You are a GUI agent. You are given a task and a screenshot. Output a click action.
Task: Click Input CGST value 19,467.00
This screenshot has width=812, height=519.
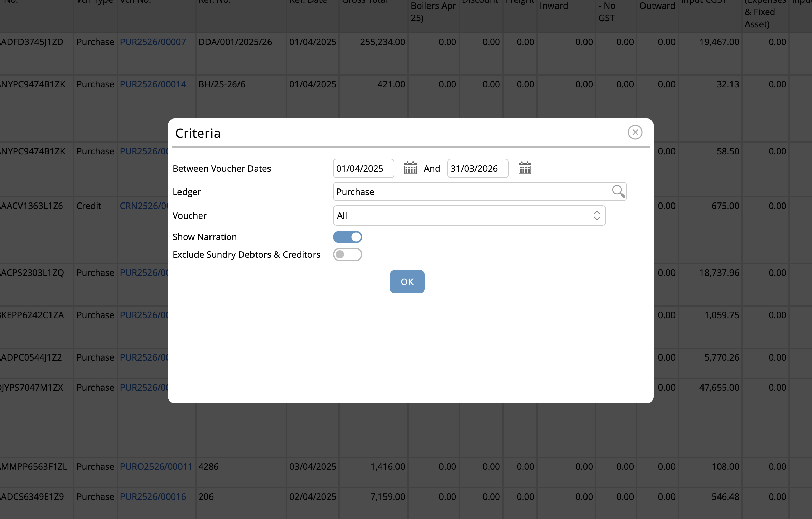pos(719,42)
